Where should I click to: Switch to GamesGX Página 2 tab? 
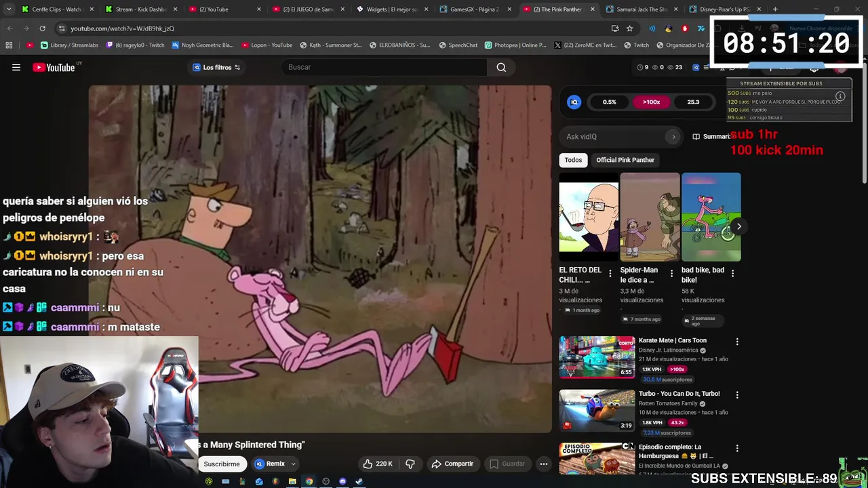click(x=475, y=9)
